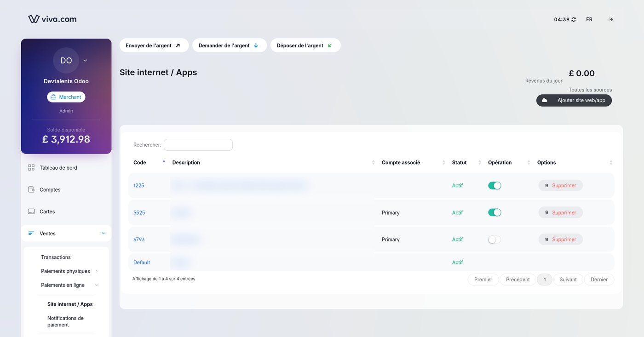Click page number 1 button
The height and width of the screenshot is (337, 644).
point(545,280)
